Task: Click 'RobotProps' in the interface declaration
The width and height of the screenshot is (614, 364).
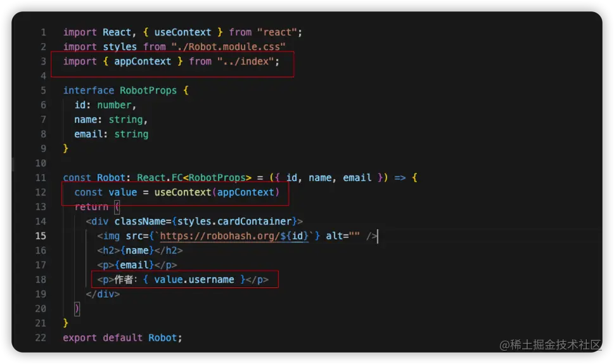Action: point(148,91)
